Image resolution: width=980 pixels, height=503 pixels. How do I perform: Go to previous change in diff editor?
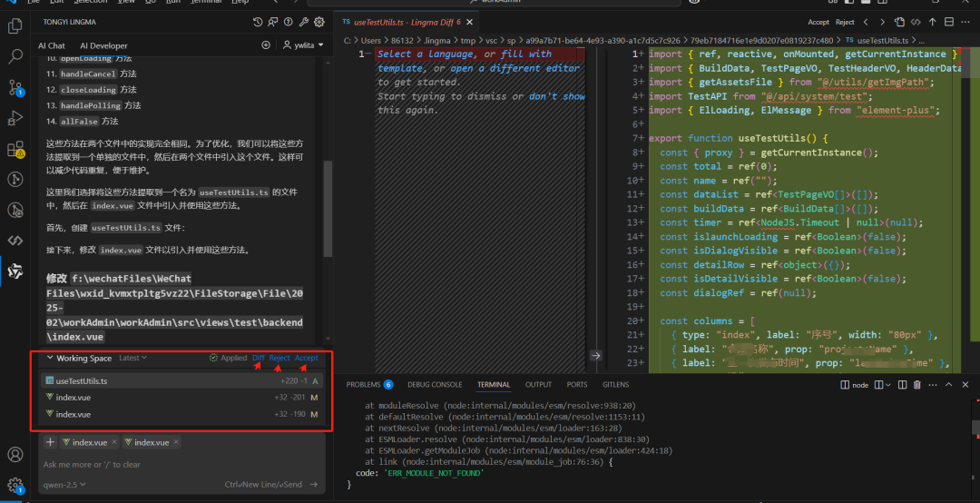[x=866, y=22]
